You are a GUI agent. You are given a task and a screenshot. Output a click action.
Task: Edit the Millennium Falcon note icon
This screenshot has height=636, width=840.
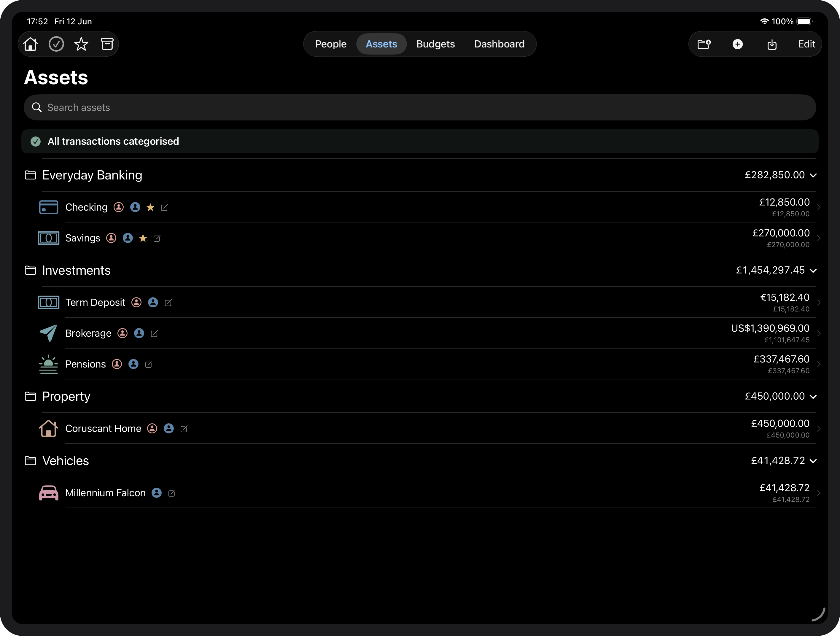[x=172, y=493]
